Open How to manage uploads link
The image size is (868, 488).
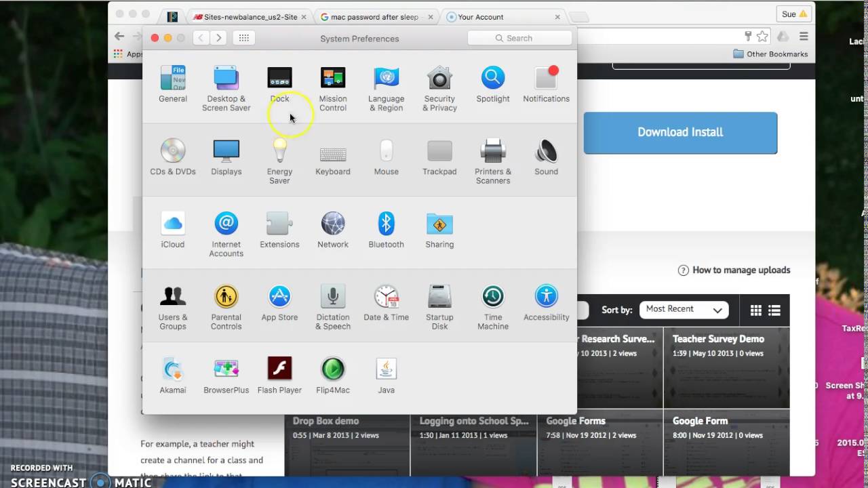734,270
